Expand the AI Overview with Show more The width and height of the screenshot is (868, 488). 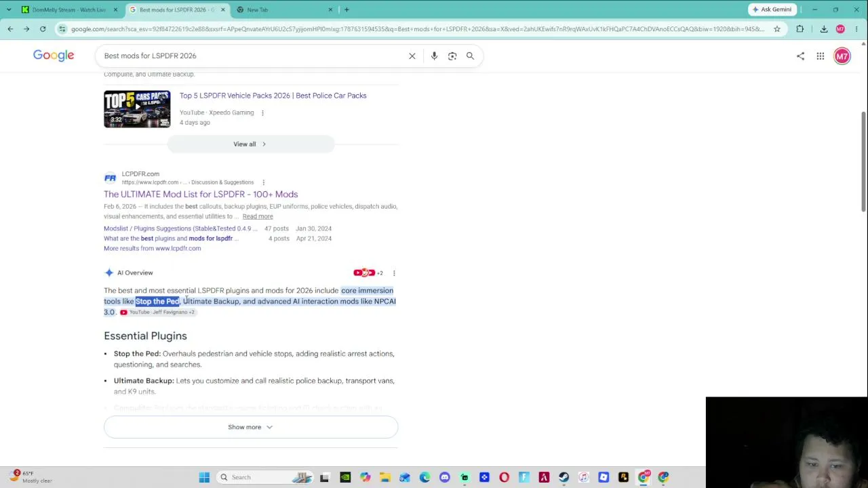point(251,427)
